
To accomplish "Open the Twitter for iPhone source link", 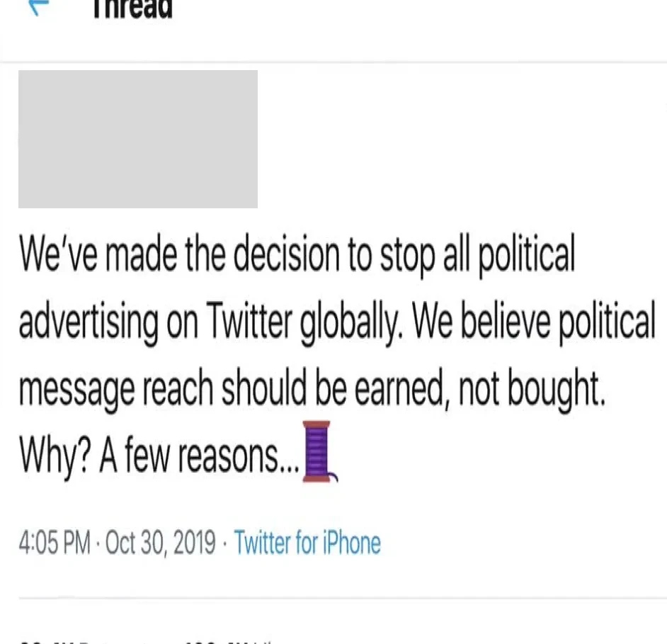I will coord(307,543).
